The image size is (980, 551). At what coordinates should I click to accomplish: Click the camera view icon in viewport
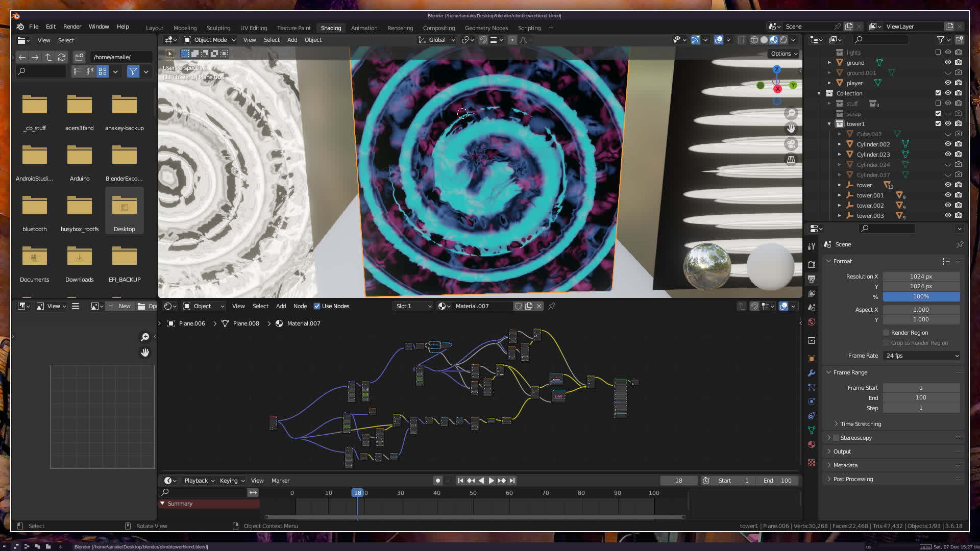(x=791, y=144)
